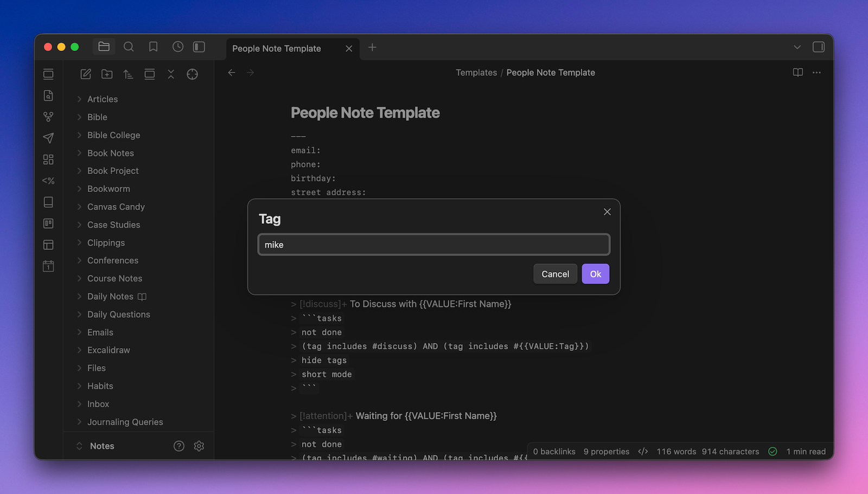Open the daily note calendar icon
The image size is (868, 494).
[48, 266]
